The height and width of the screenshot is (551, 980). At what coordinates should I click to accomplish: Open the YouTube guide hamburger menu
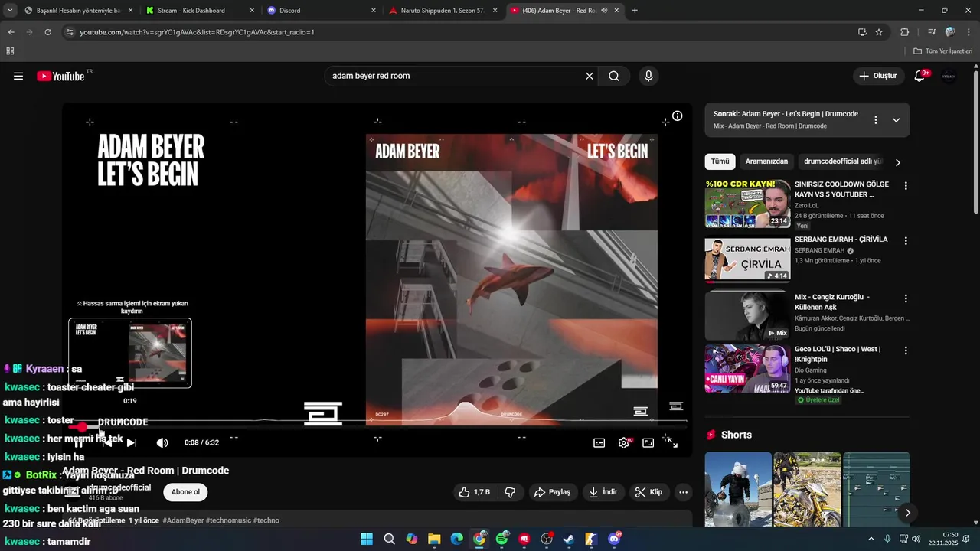pyautogui.click(x=18, y=76)
